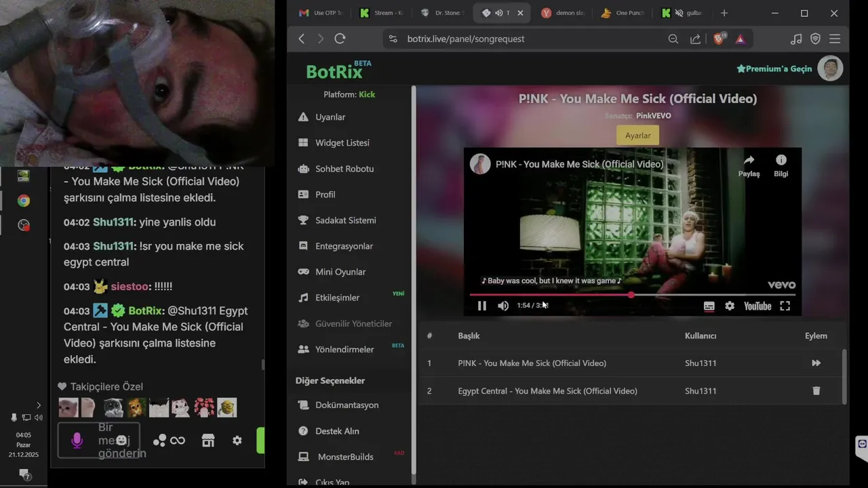Skip the playing P!NK song in queue

[x=816, y=363]
